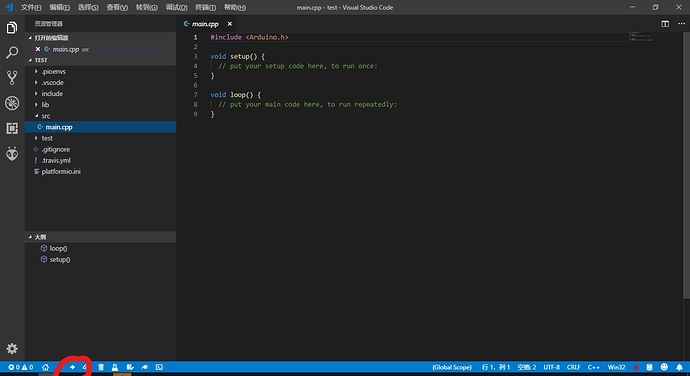Collapse the outline section
Image resolution: width=690 pixels, height=376 pixels.
(30, 237)
